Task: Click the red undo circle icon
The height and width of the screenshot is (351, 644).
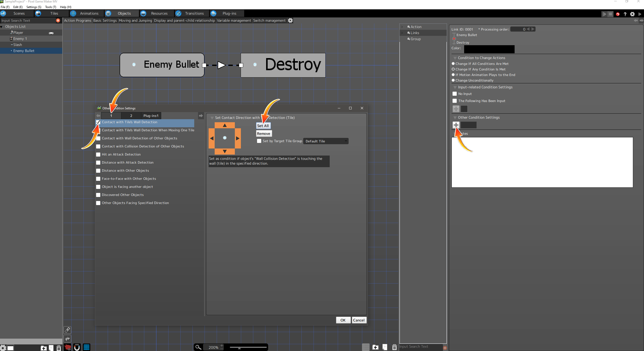Action: click(618, 14)
